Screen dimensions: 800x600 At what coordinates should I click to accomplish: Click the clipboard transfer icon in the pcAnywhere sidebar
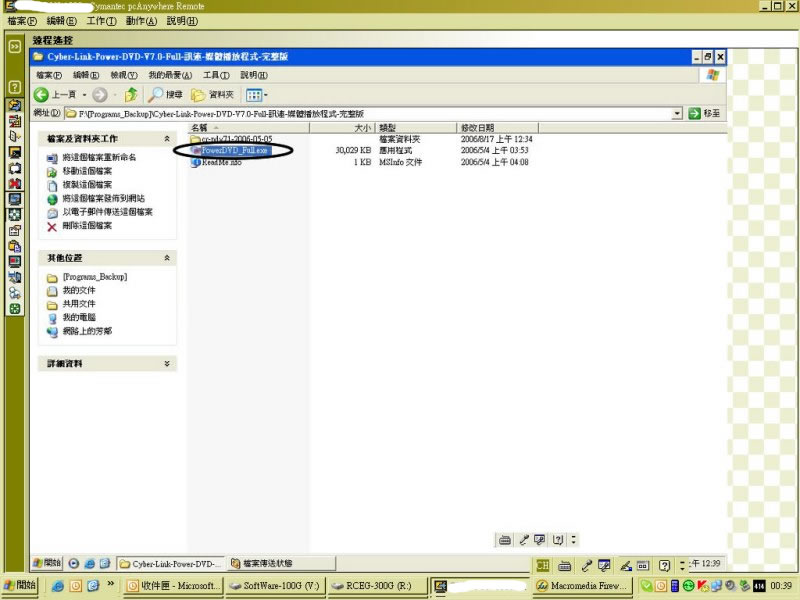15,246
